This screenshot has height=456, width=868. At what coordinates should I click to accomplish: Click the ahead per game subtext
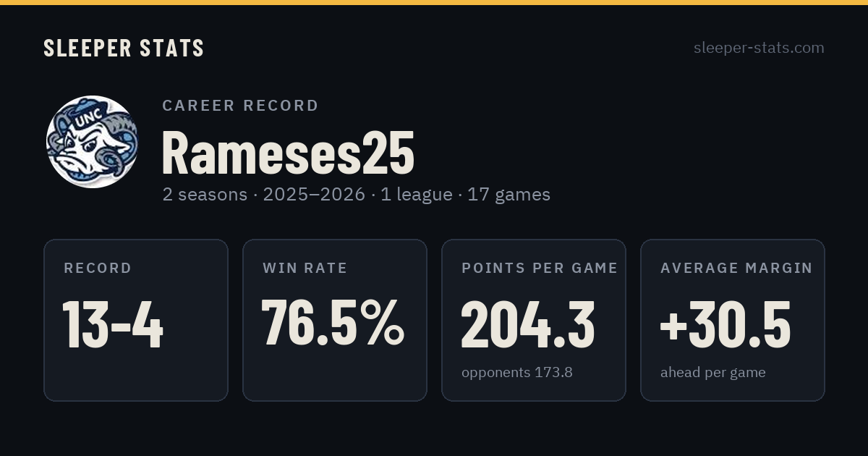pyautogui.click(x=713, y=373)
